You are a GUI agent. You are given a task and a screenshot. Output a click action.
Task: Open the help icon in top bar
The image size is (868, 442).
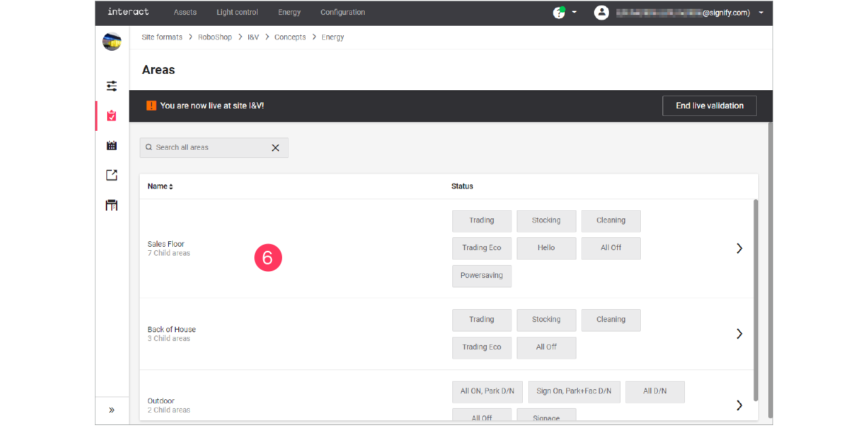[558, 12]
